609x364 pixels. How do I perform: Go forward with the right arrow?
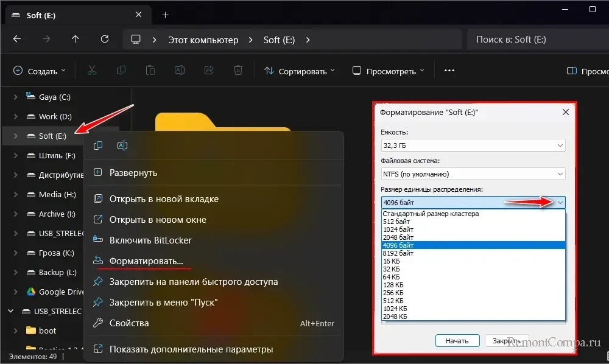pyautogui.click(x=46, y=39)
